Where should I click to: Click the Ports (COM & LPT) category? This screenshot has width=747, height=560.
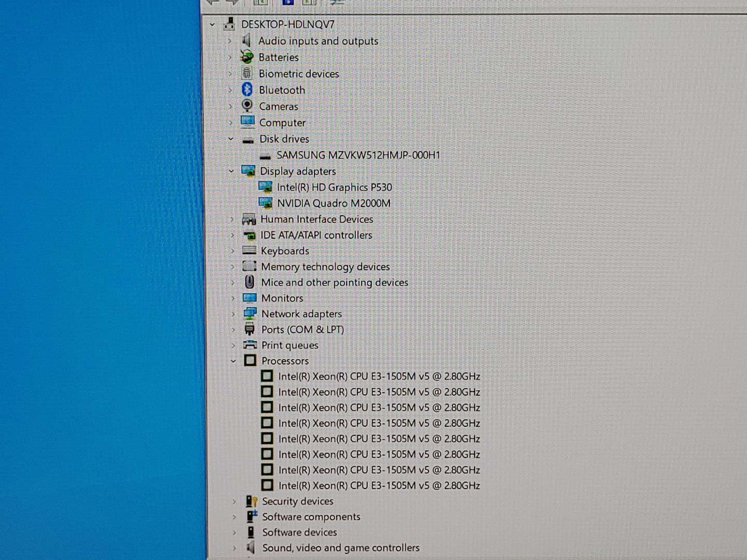click(302, 329)
